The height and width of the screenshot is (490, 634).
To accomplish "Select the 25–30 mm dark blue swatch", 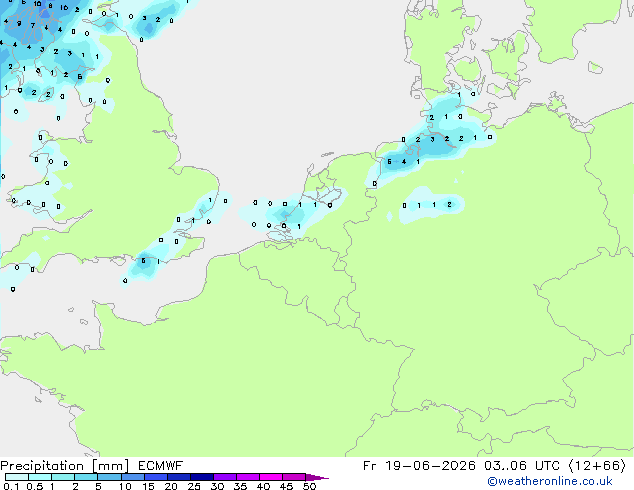I will (202, 477).
